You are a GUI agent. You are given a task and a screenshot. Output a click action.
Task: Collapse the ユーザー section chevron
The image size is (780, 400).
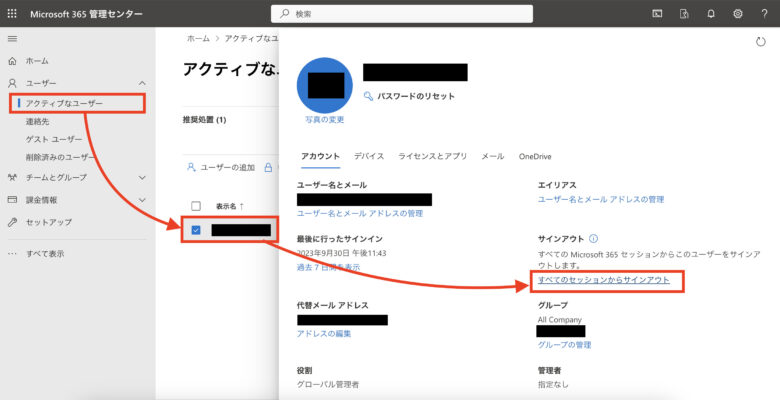142,83
